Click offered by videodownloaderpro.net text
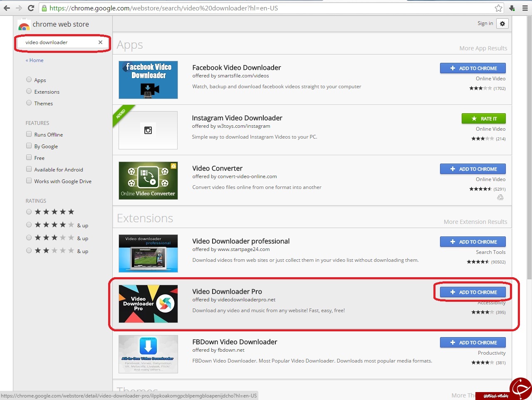The height and width of the screenshot is (400, 532). [x=234, y=300]
